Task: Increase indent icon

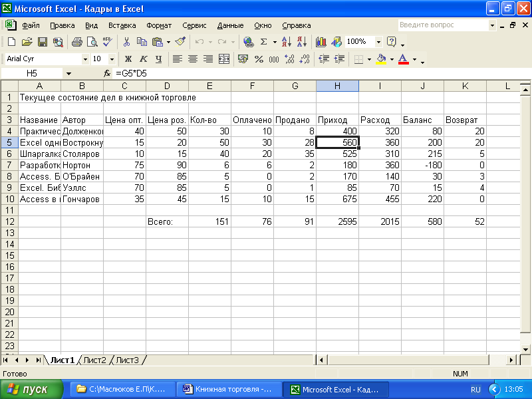Action: [339, 59]
